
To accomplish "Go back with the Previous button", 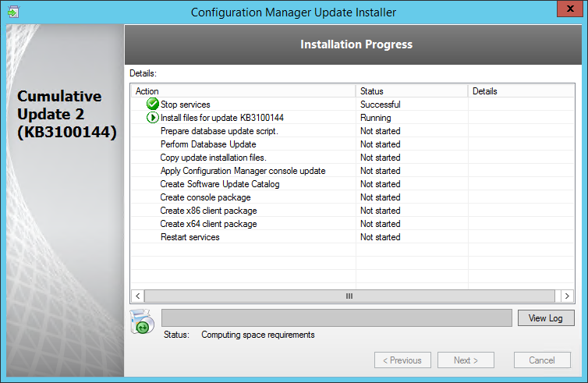I will coord(402,360).
